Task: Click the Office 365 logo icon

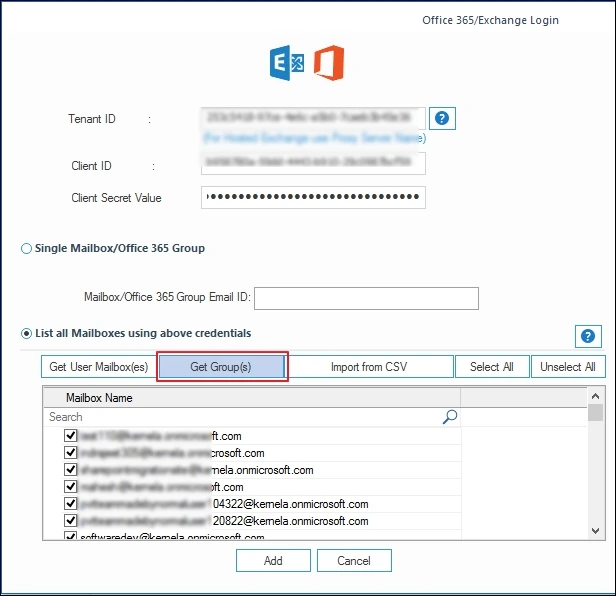Action: (329, 63)
